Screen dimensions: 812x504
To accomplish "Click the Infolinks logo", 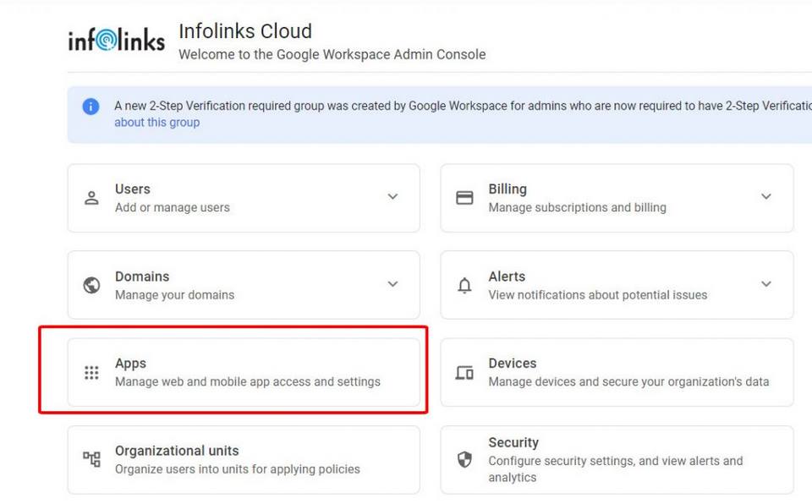I will [x=116, y=41].
